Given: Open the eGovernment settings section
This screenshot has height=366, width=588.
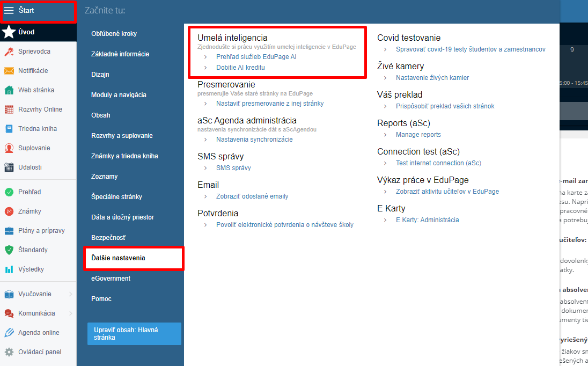Looking at the screenshot, I should 111,279.
